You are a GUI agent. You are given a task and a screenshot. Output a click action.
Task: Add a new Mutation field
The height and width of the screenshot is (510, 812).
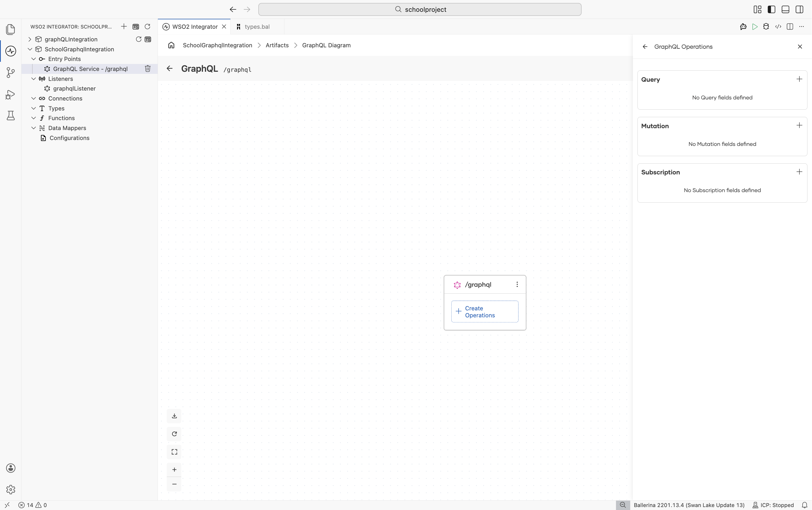point(799,125)
